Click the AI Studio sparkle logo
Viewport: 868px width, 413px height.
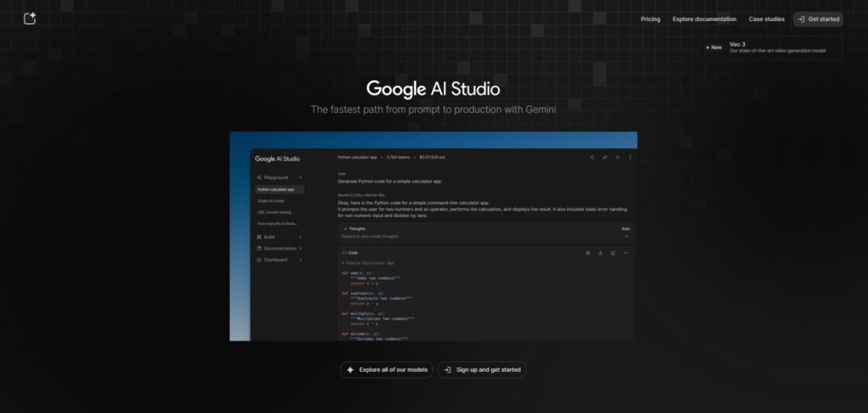[30, 19]
